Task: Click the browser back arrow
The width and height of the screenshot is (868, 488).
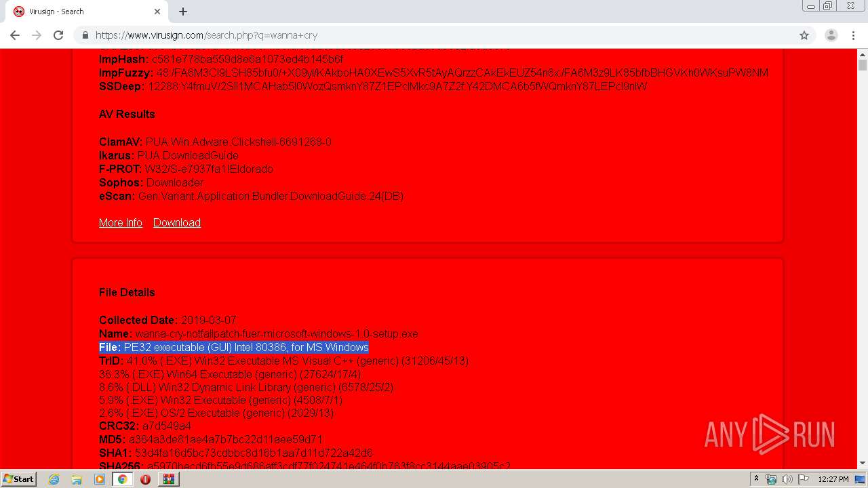Action: click(15, 35)
